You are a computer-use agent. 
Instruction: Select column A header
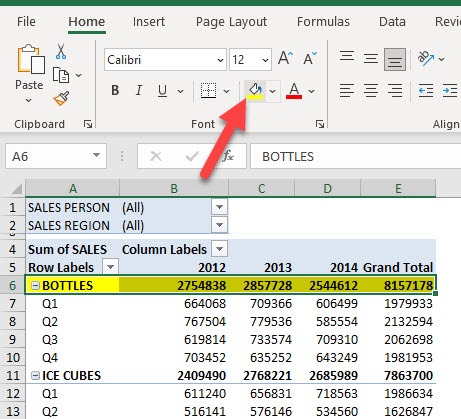pyautogui.click(x=72, y=189)
